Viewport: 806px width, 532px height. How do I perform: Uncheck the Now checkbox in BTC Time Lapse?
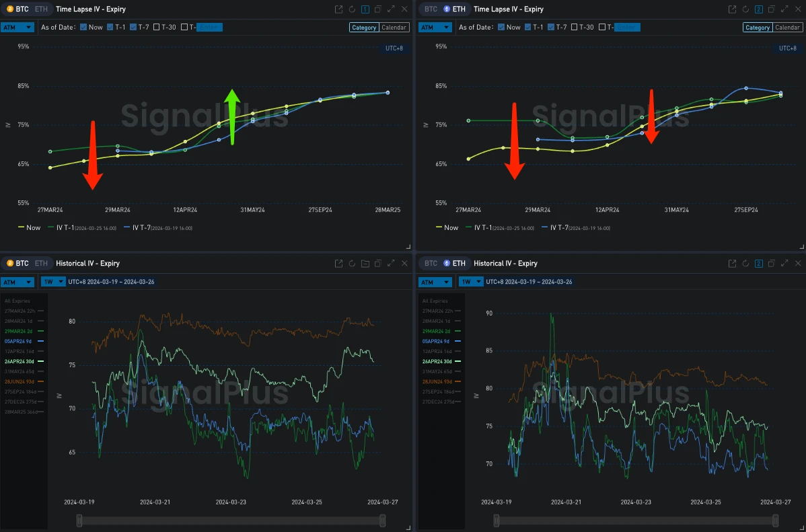[83, 28]
